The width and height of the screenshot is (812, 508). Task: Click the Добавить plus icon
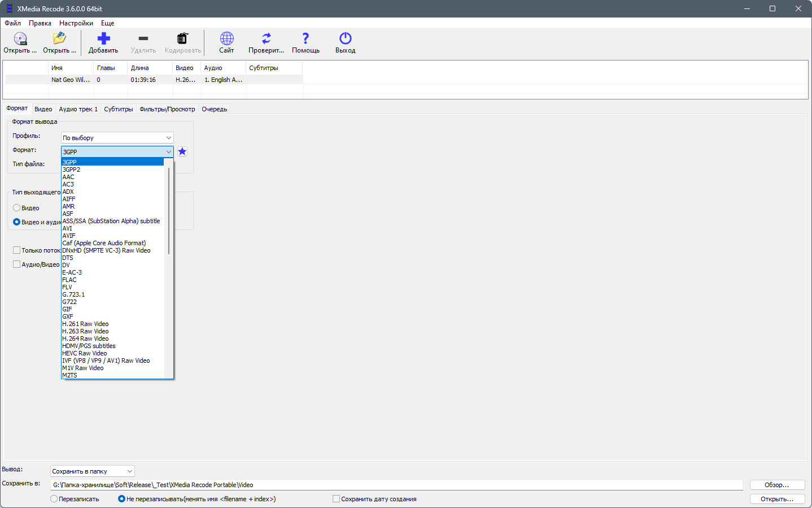103,38
